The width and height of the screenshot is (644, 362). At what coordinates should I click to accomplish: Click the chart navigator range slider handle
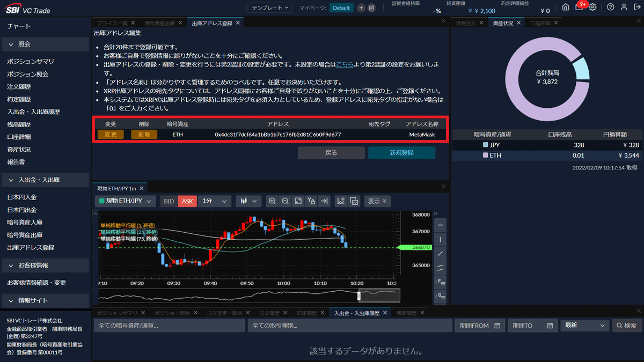(360, 295)
